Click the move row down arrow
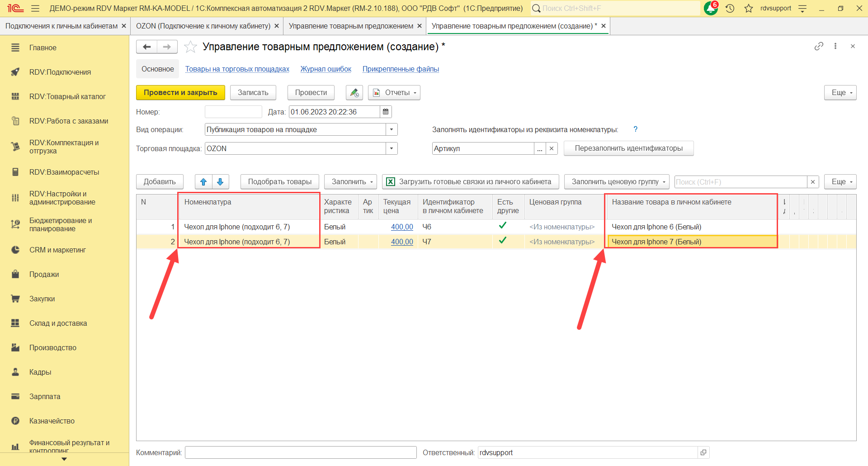The height and width of the screenshot is (466, 868). click(x=220, y=182)
